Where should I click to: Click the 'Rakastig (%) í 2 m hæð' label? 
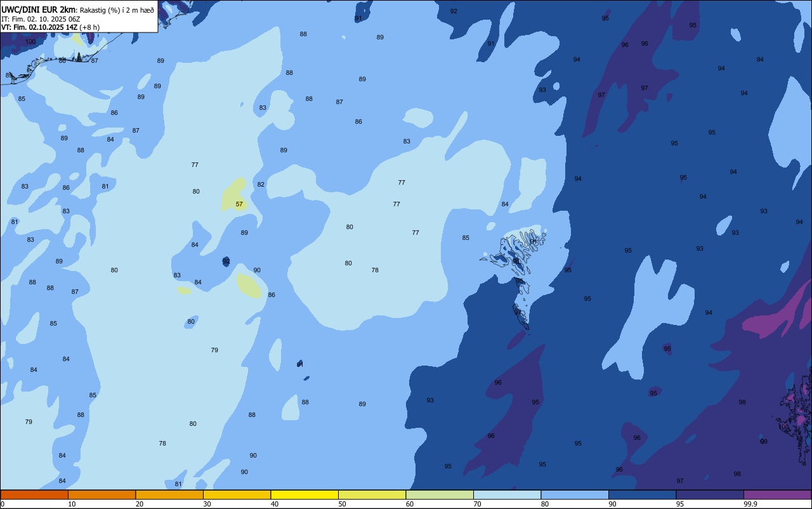pyautogui.click(x=117, y=10)
